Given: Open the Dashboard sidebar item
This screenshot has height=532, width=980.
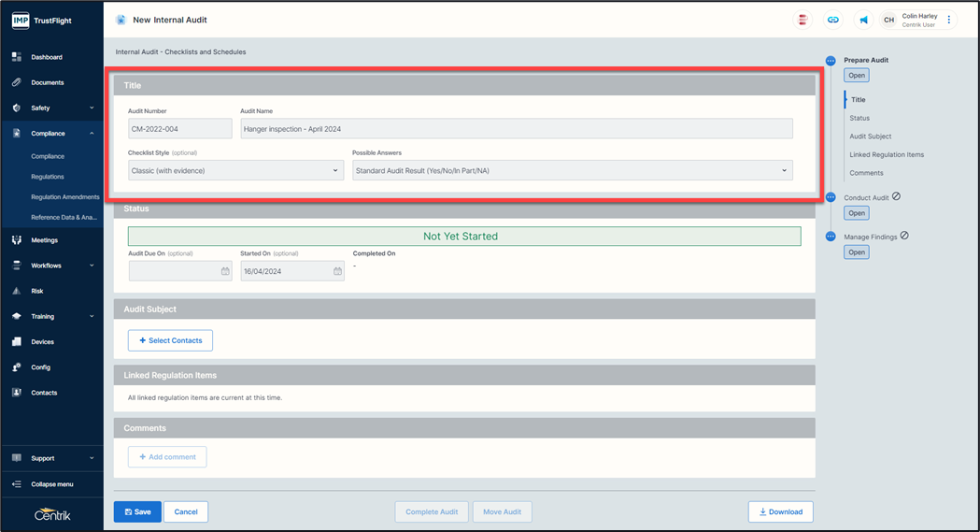Looking at the screenshot, I should [47, 57].
